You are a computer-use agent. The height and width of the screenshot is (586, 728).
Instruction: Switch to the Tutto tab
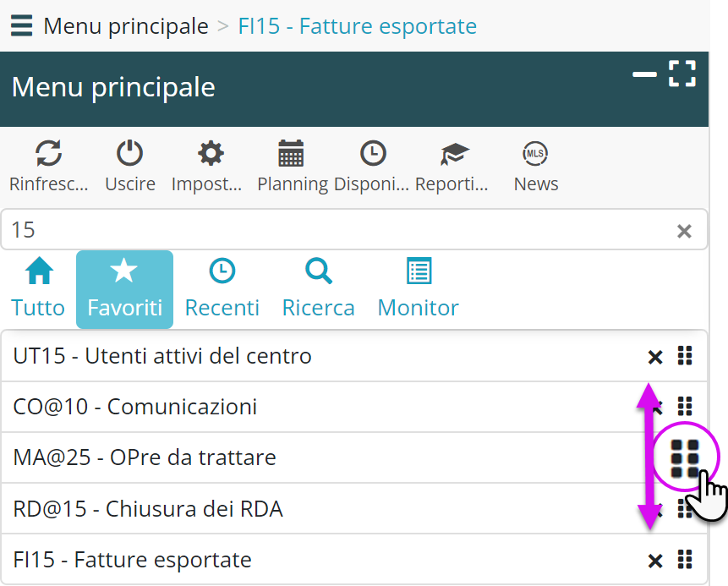click(38, 289)
